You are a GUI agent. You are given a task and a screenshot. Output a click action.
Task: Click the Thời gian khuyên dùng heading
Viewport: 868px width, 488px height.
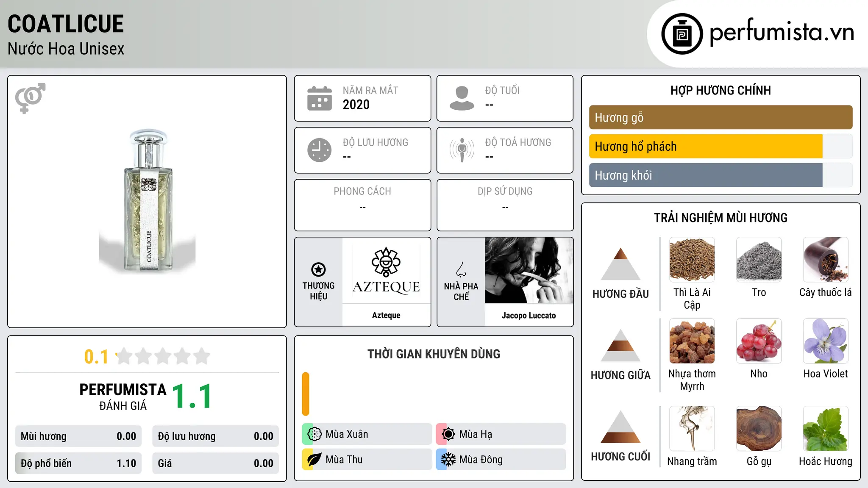tap(434, 354)
